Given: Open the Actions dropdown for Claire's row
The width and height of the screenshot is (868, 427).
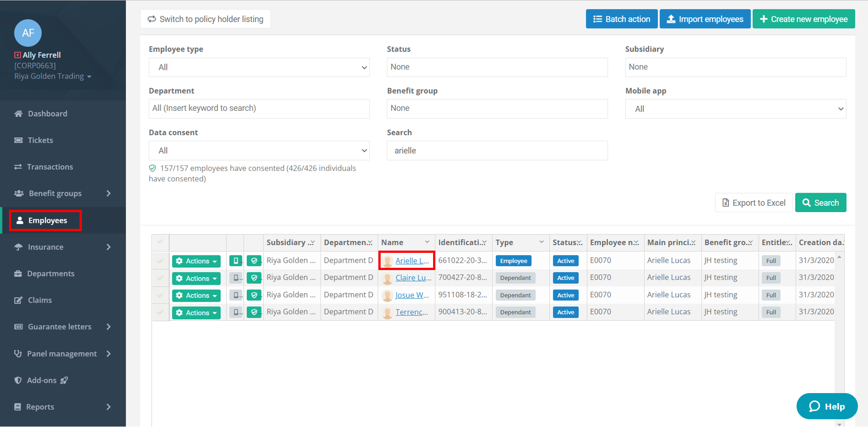Looking at the screenshot, I should pyautogui.click(x=196, y=279).
